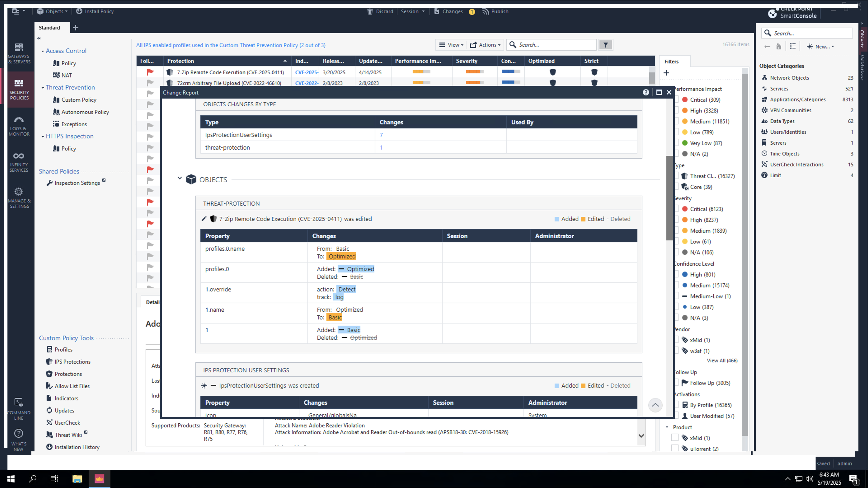Open Windows Start menu
Viewport: 868px width, 488px height.
click(11, 479)
